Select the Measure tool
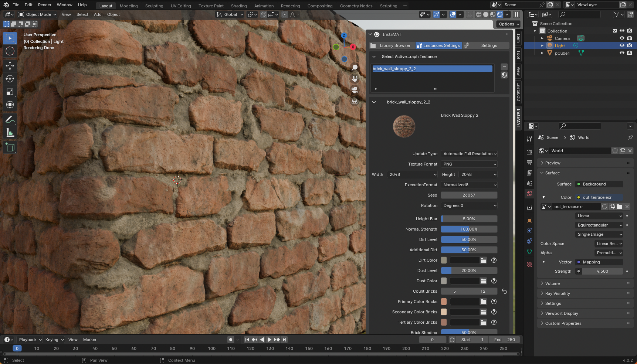 pyautogui.click(x=10, y=132)
